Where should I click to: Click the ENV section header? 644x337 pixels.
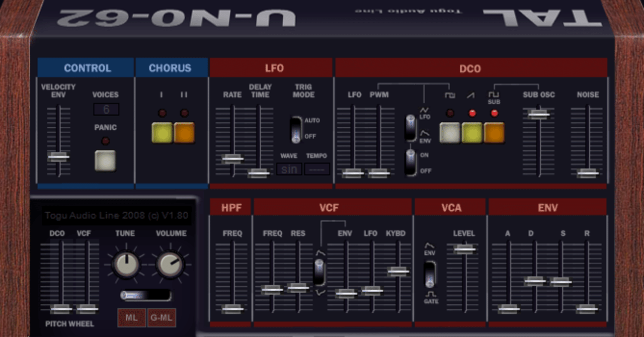coord(548,207)
